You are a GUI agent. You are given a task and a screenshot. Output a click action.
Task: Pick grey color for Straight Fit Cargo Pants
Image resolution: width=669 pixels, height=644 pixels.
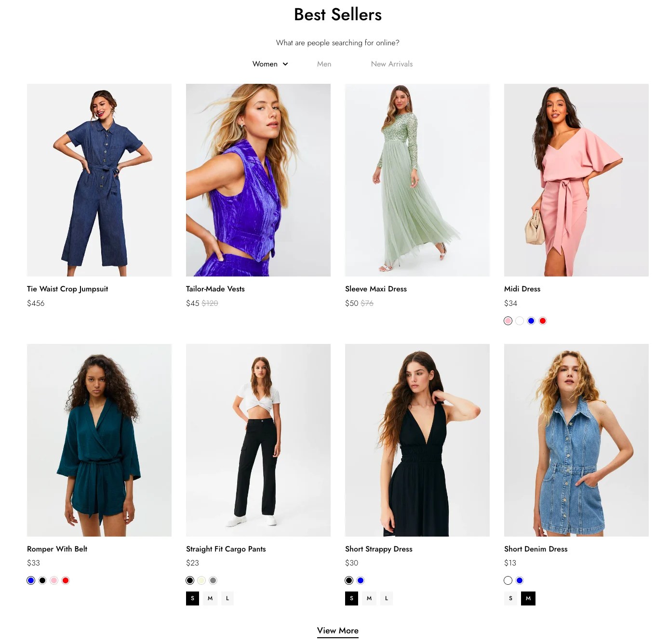[x=213, y=580]
